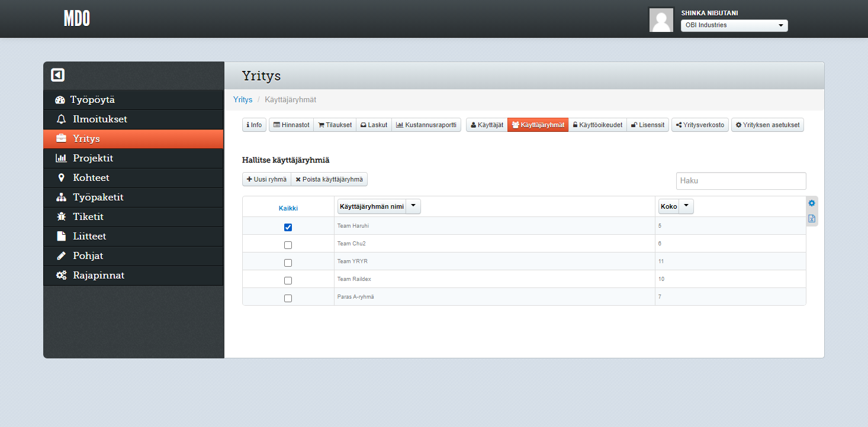Open the OBI Industries company dropdown
Viewport: 868px width, 427px height.
tap(734, 25)
